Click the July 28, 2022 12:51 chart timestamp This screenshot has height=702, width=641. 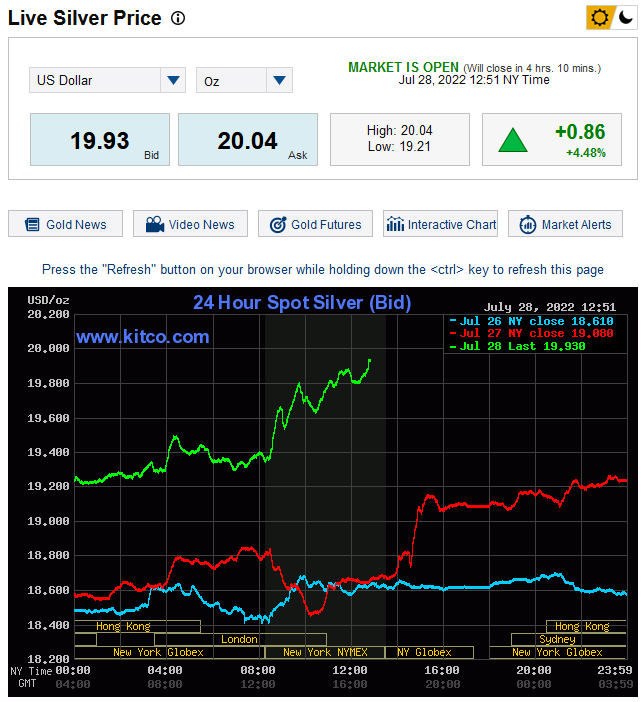(x=550, y=307)
